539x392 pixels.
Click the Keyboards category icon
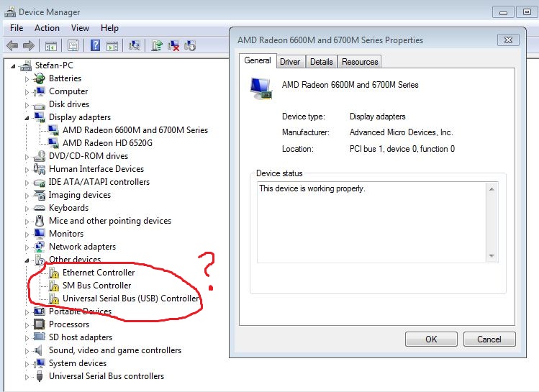(x=39, y=208)
